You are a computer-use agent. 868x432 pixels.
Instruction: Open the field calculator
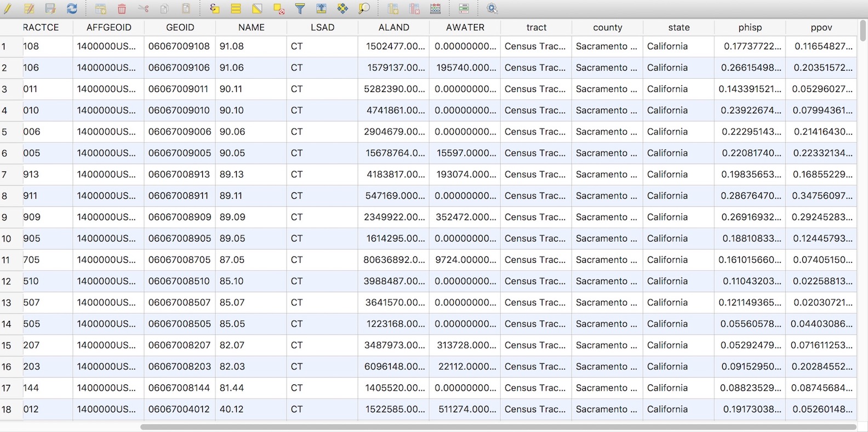436,8
